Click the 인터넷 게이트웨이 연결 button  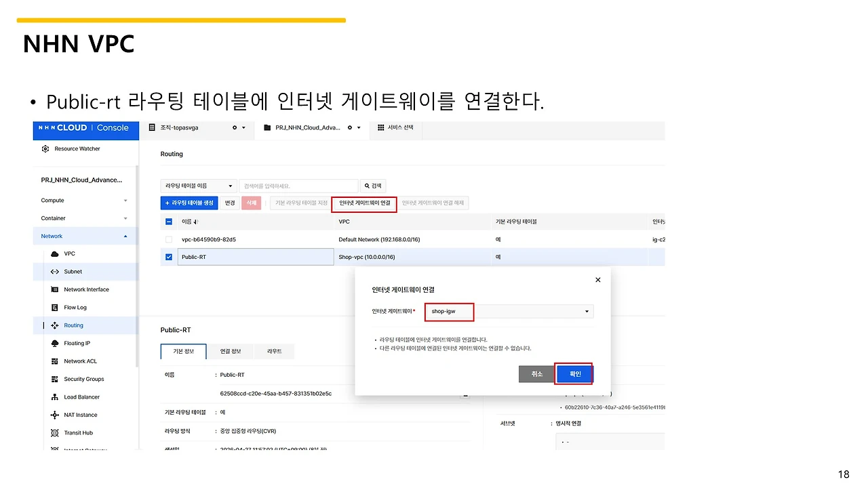pos(366,203)
